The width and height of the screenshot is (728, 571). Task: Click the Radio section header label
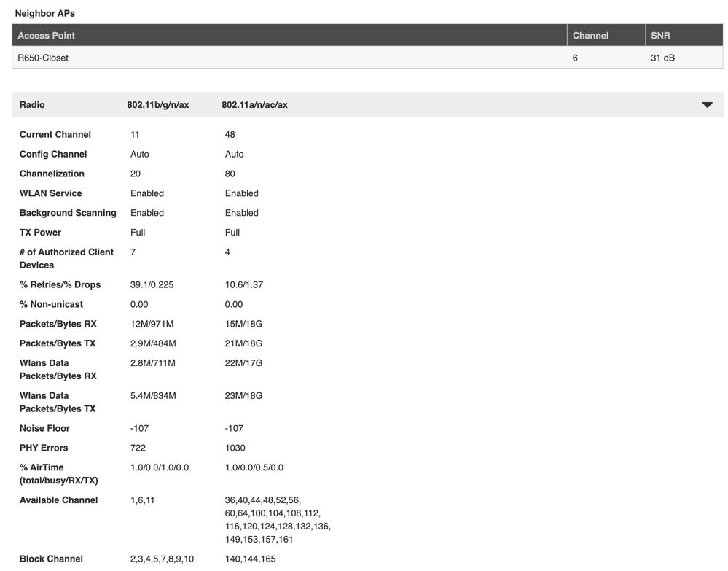(32, 105)
